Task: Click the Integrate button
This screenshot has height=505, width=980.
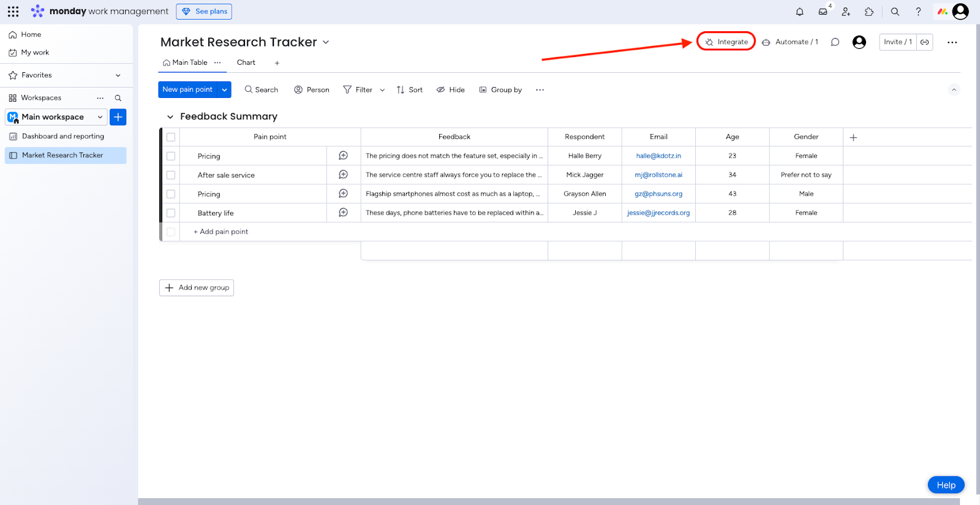Action: (x=726, y=42)
